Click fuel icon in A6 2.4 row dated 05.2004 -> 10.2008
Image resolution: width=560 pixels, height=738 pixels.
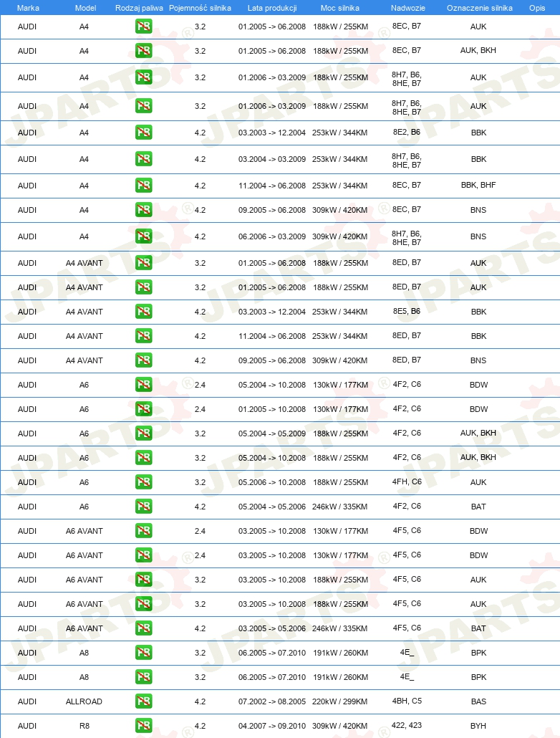(x=143, y=385)
